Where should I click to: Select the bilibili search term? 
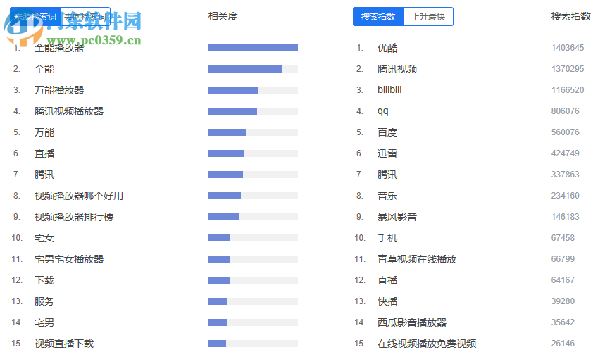(x=389, y=90)
